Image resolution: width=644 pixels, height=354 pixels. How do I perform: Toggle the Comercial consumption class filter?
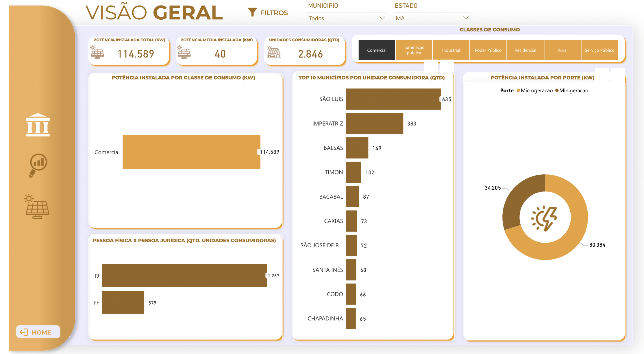pos(376,50)
